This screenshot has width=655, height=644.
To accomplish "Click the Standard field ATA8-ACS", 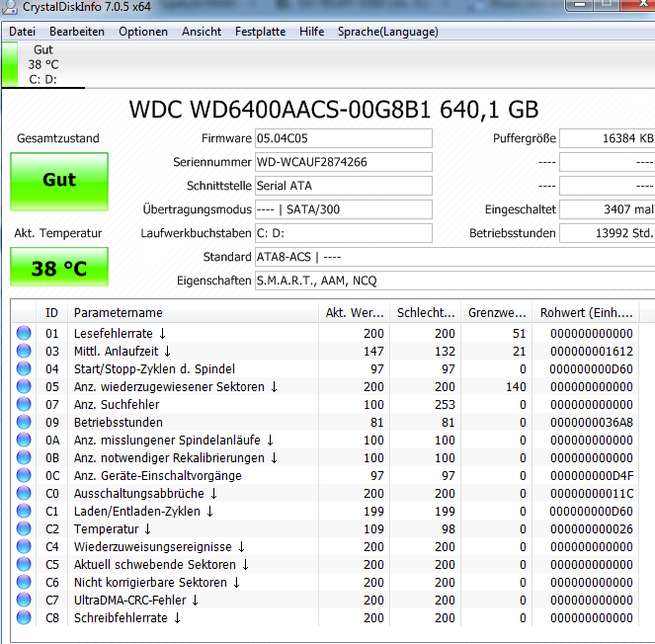I will [454, 257].
